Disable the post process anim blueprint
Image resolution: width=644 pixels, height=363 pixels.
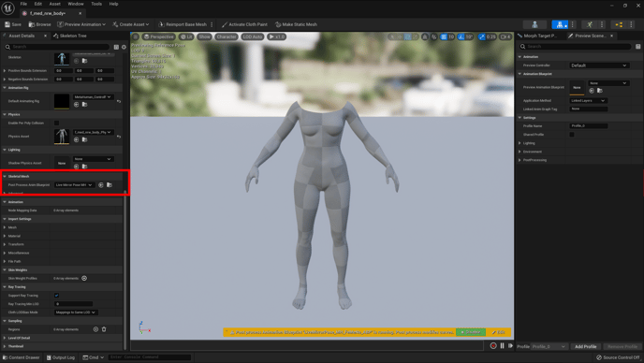[x=471, y=332]
